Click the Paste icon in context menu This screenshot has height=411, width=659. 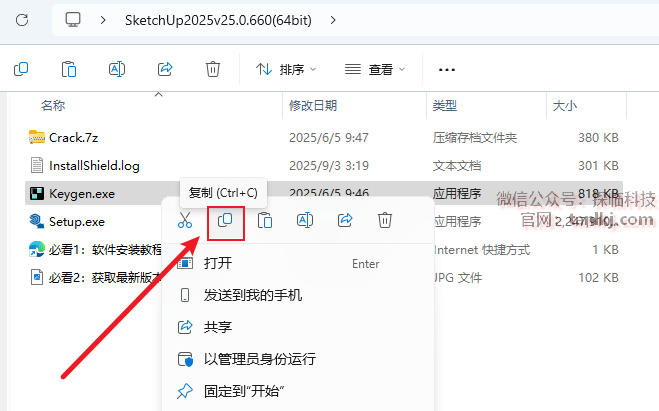pyautogui.click(x=265, y=220)
